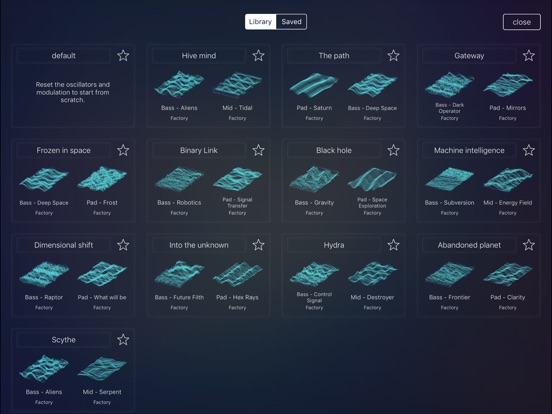The image size is (552, 414).
Task: Toggle star for Machine intelligence preset
Action: point(529,150)
